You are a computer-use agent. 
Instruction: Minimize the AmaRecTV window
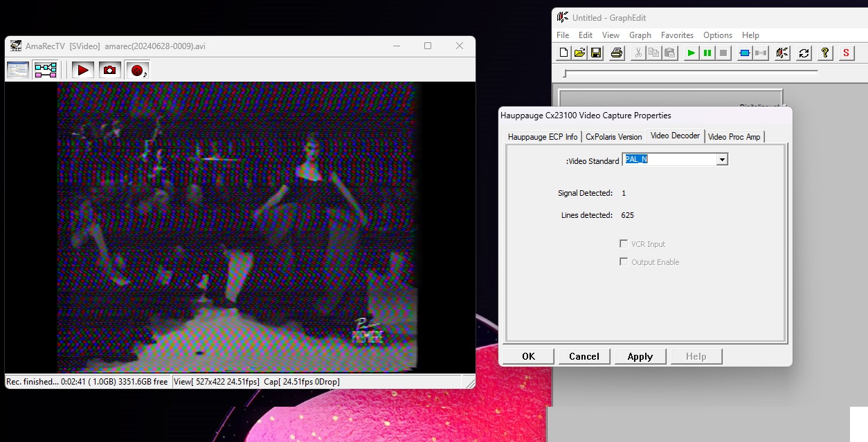point(396,46)
